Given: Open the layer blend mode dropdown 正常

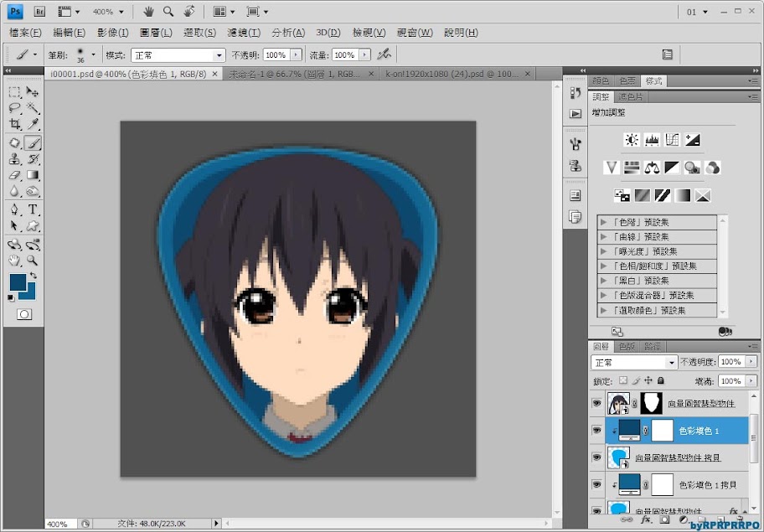Looking at the screenshot, I should (x=634, y=363).
